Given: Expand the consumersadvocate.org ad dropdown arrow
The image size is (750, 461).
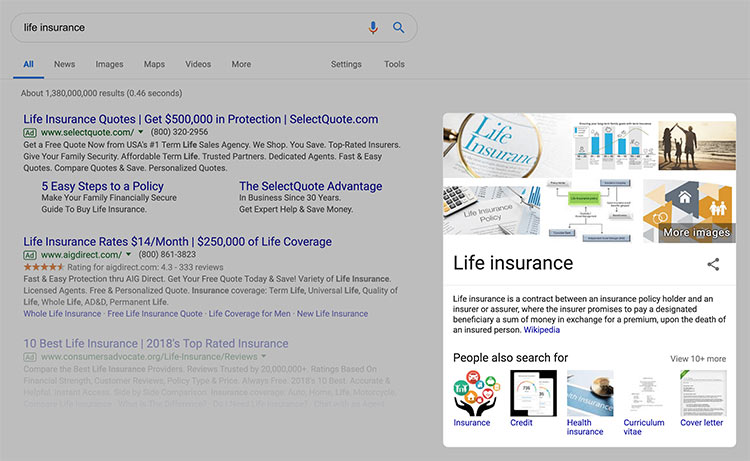Looking at the screenshot, I should tap(264, 356).
